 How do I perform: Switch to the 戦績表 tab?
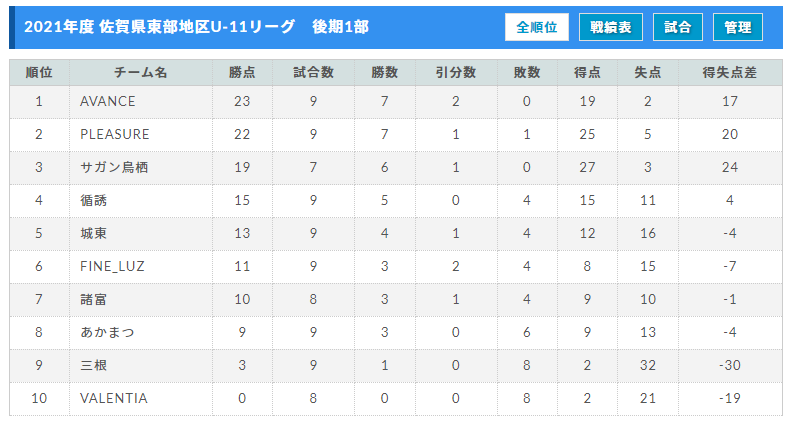611,27
